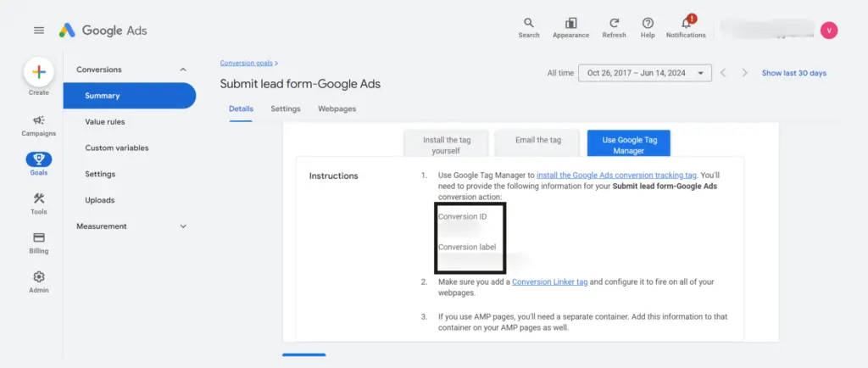Go to previous date range arrow
The image size is (868, 368).
click(723, 73)
